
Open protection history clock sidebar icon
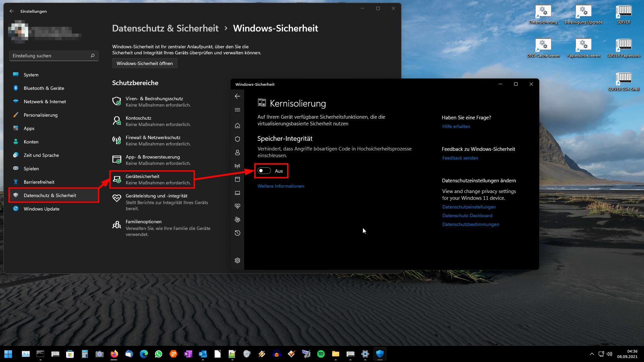point(237,233)
